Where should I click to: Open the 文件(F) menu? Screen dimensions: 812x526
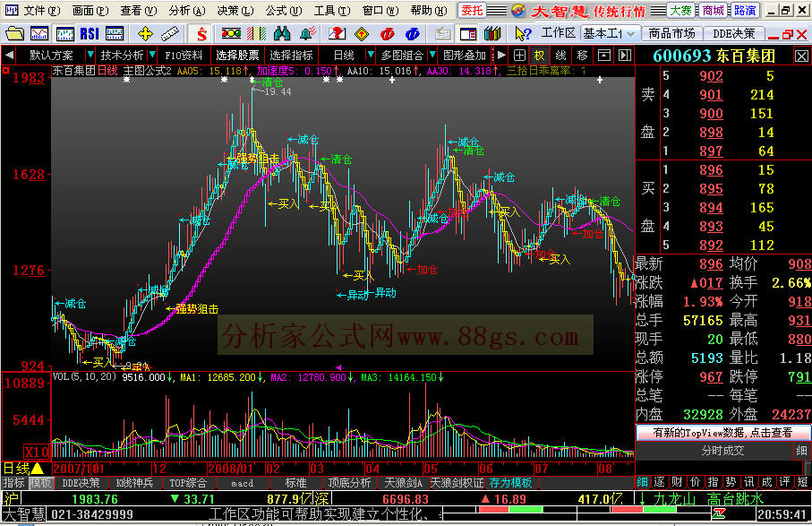[41, 11]
